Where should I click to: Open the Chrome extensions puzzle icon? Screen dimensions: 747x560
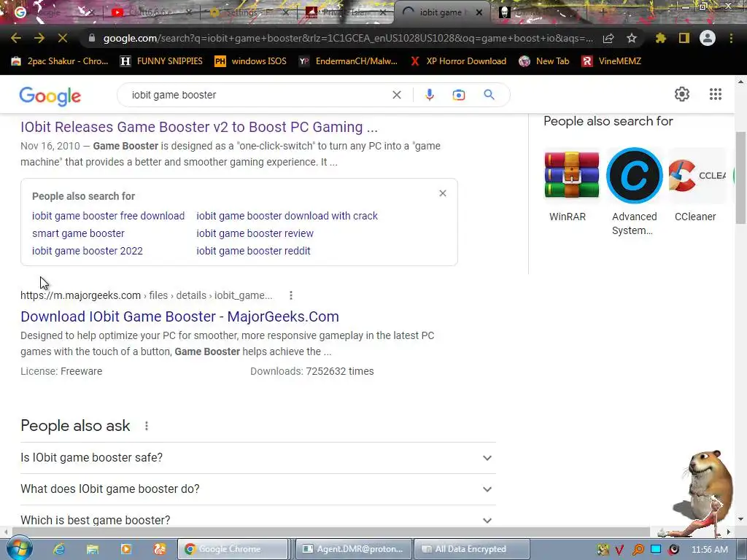click(x=660, y=38)
